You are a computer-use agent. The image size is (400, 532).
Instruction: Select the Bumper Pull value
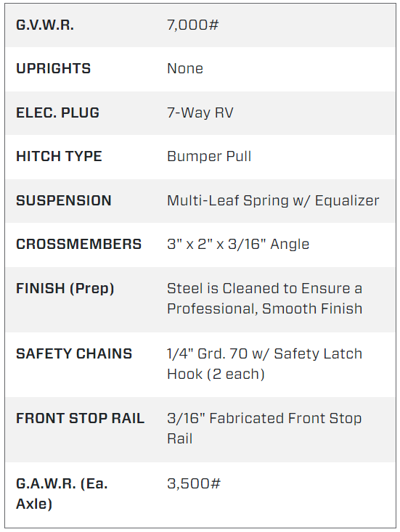coord(209,157)
